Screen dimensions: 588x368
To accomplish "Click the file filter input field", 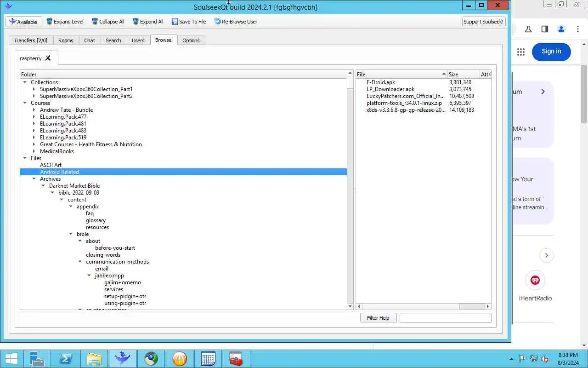I will click(445, 318).
